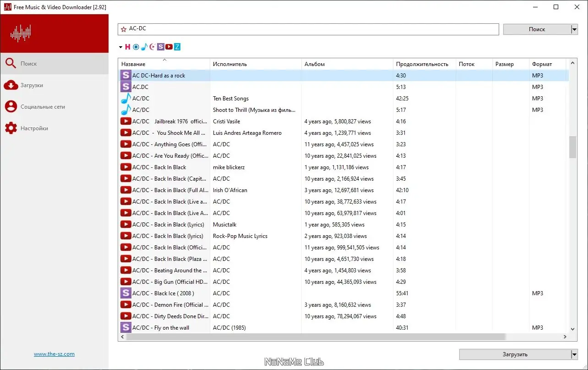Select the Musictalk artist cell

(225, 224)
